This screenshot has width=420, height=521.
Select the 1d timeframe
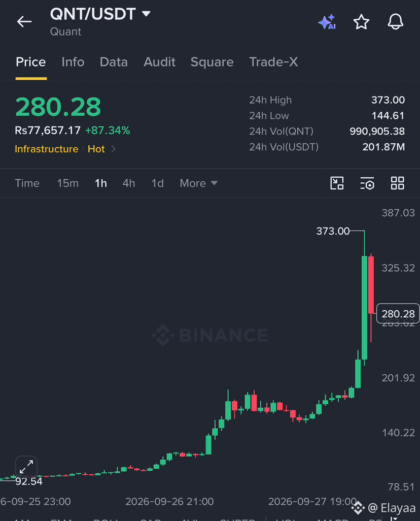click(158, 183)
